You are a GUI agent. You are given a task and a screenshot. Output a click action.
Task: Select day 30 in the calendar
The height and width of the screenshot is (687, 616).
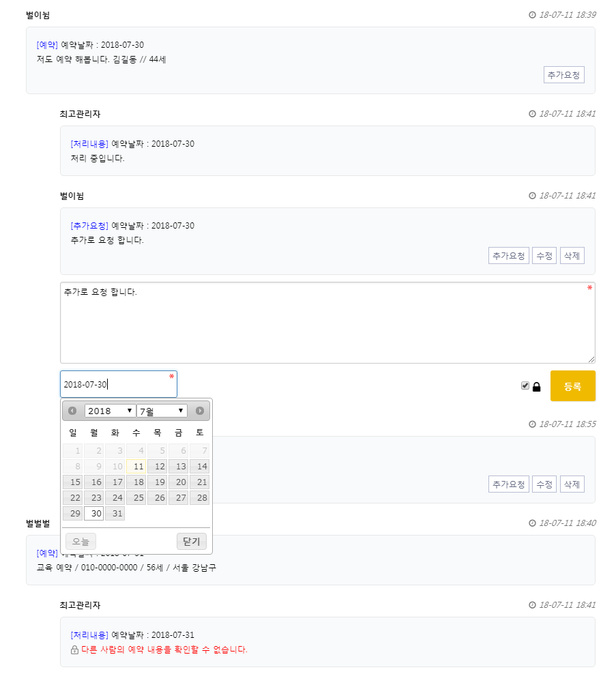(x=93, y=514)
